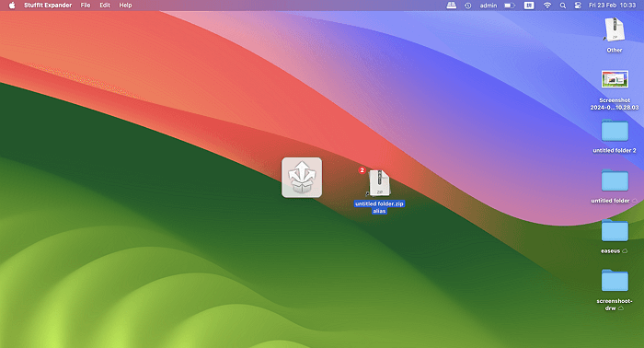Open Control Center icon

click(578, 6)
